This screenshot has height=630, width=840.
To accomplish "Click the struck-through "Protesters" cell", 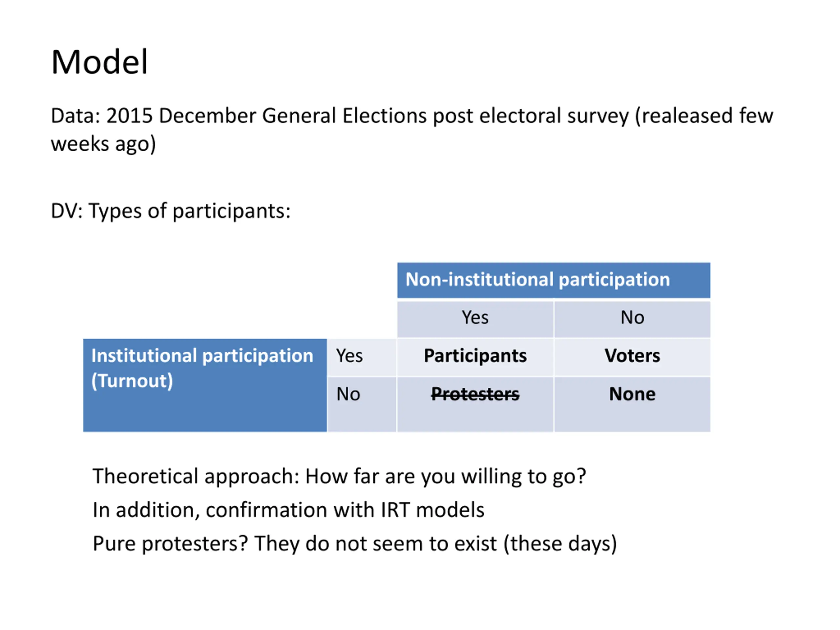I will 475,404.
